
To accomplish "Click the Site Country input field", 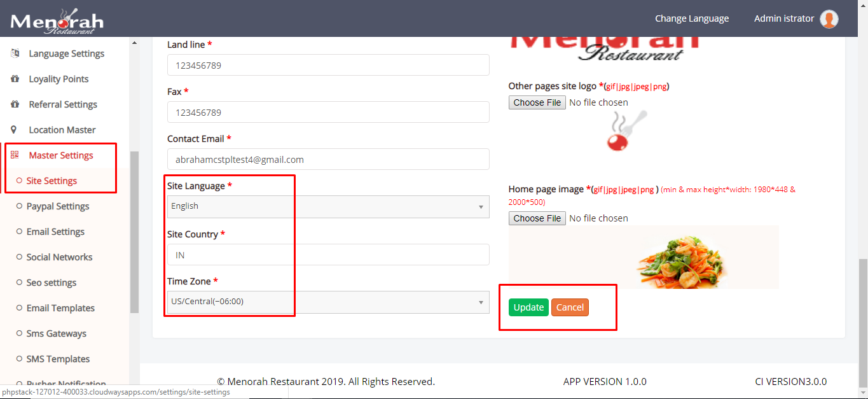I will (327, 255).
